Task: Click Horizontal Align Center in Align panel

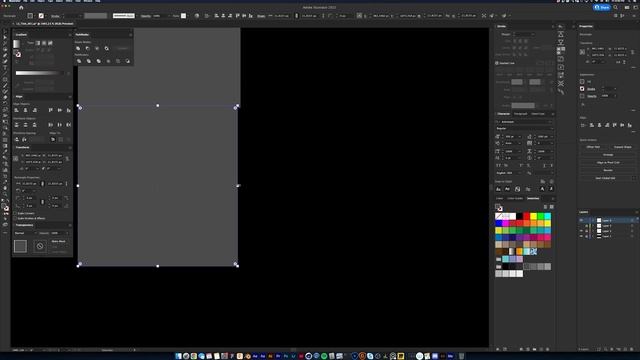Action: click(x=25, y=110)
